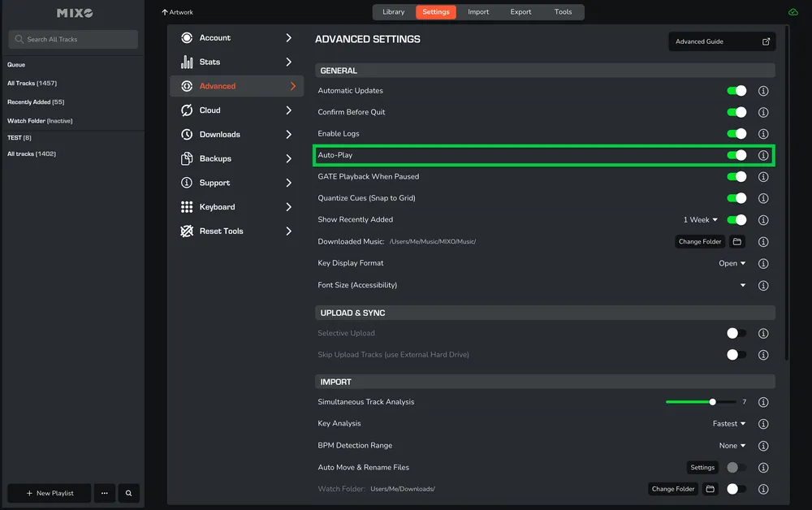Toggle Enable Logs switch

(736, 134)
